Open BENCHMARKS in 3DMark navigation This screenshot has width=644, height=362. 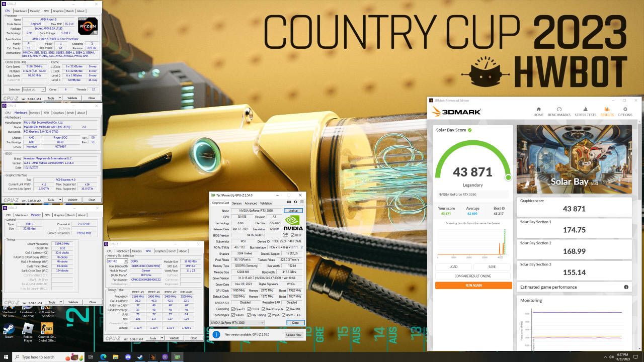(559, 112)
